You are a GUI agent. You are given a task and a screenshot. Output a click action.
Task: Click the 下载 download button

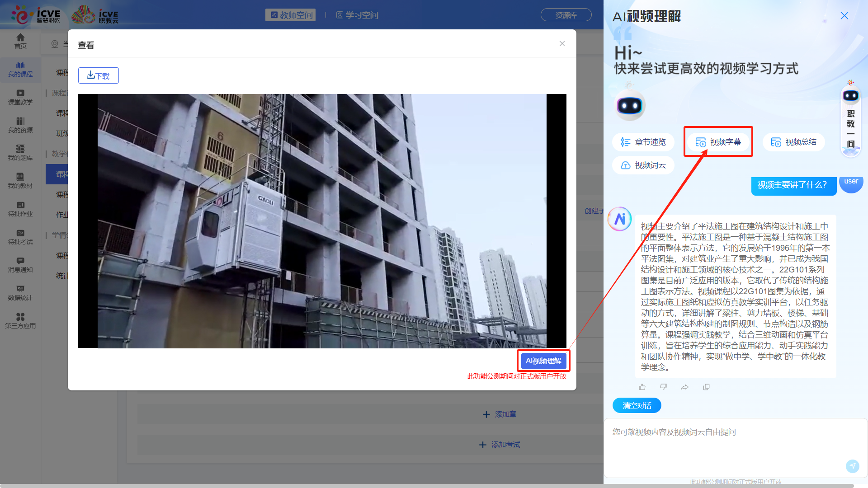tap(98, 75)
